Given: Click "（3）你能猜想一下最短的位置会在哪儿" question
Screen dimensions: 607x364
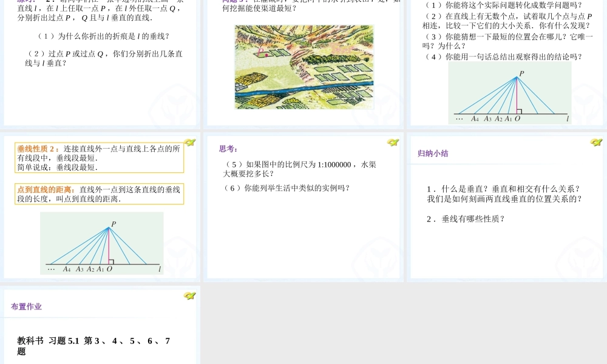Looking at the screenshot, I should pos(507,41).
